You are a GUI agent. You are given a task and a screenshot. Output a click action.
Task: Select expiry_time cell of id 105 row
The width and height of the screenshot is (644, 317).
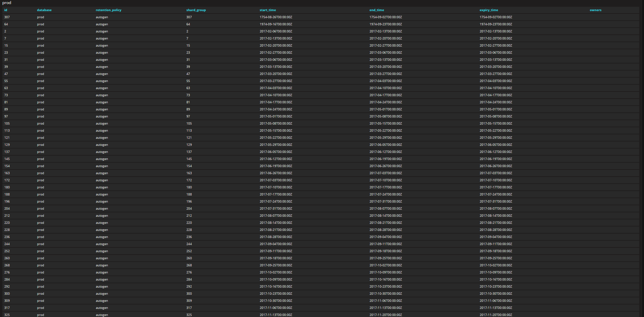tap(496, 124)
